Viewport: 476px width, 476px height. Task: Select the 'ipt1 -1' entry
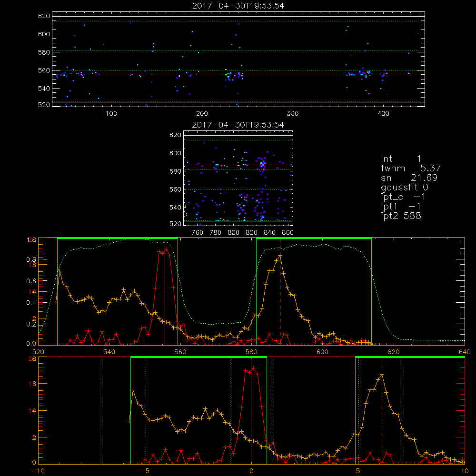tap(401, 207)
